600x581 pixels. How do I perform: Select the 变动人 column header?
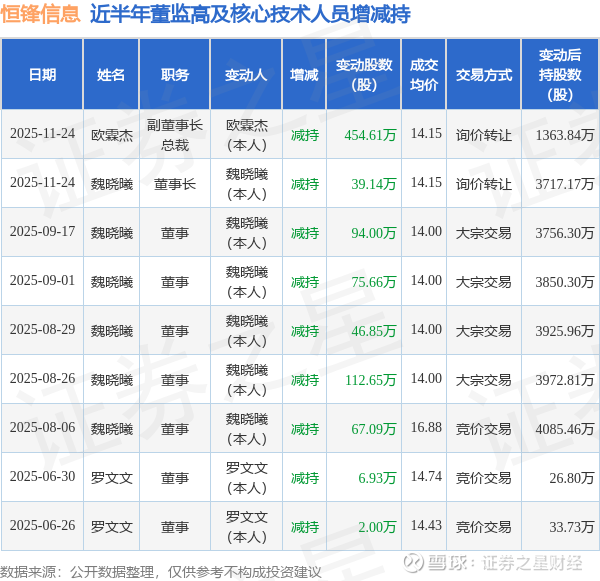click(246, 75)
